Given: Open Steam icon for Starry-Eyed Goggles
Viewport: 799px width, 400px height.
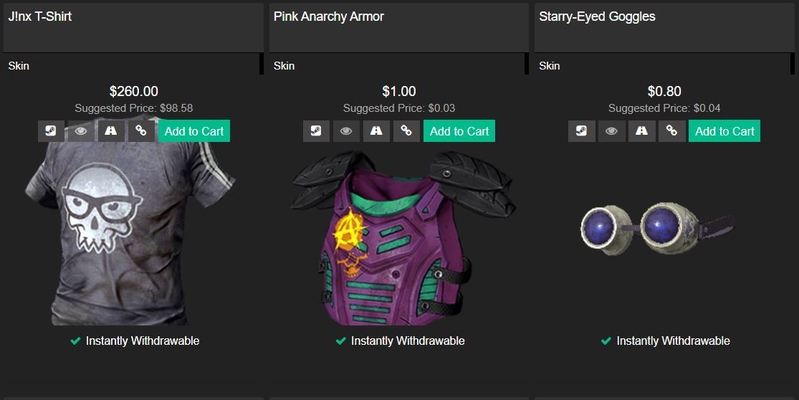Looking at the screenshot, I should tap(581, 131).
